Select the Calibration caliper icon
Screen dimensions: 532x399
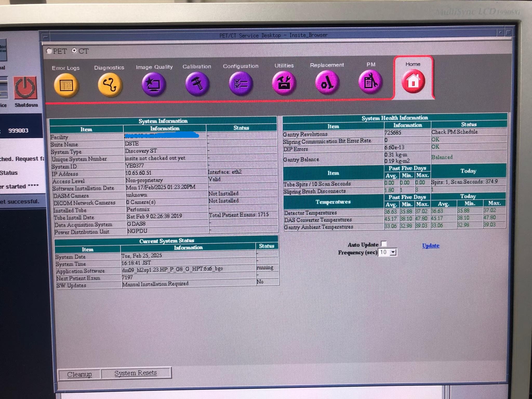point(197,84)
